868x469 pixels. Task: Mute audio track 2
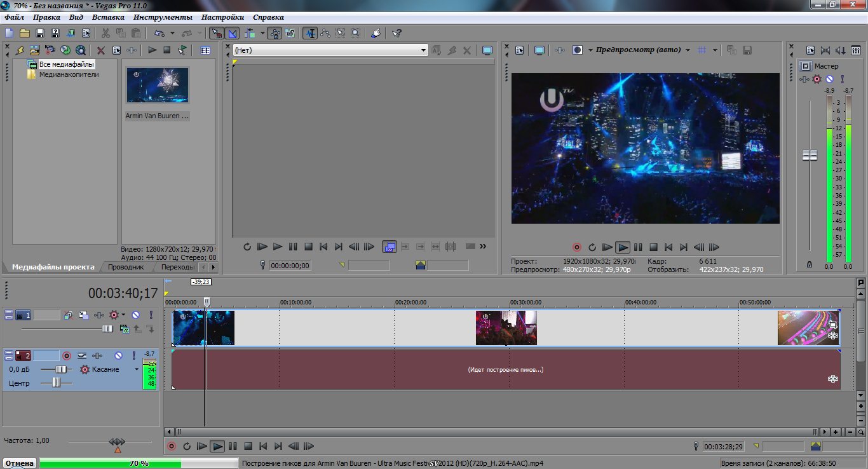(x=118, y=356)
